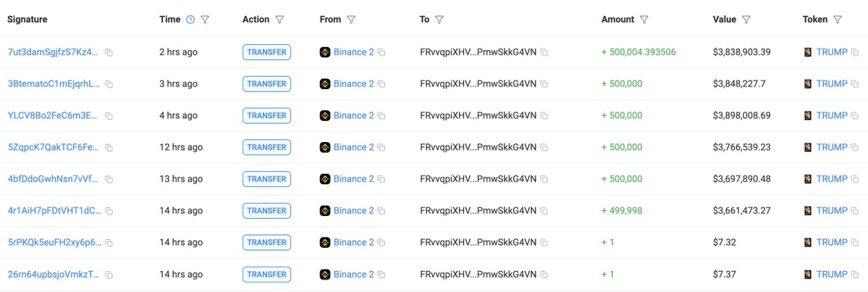
Task: Click TRANSFER tag in the 4 hrs ago row
Action: pyautogui.click(x=266, y=115)
